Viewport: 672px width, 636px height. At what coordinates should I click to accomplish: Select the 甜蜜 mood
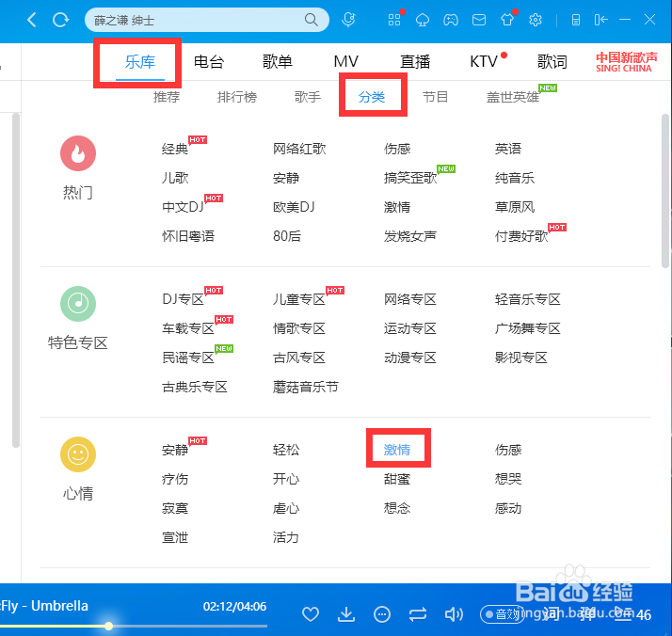coord(397,479)
